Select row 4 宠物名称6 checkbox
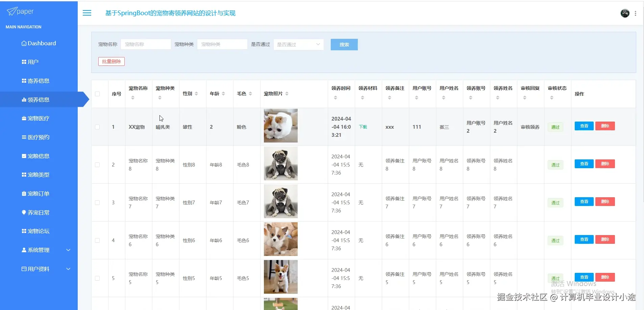The image size is (644, 310). tap(97, 240)
